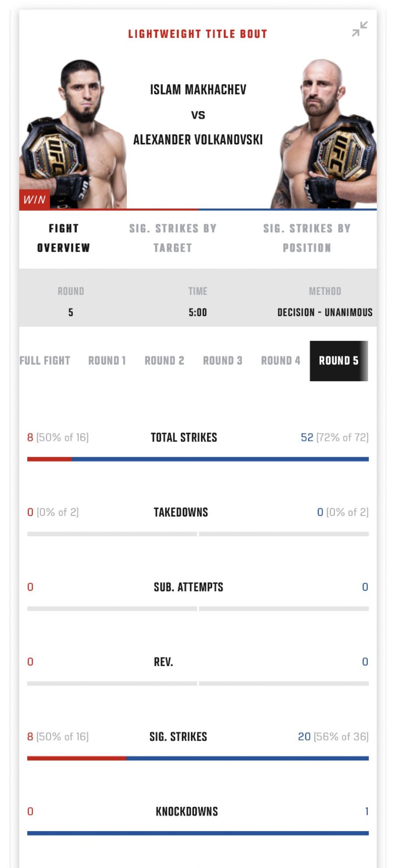Open the Fight Overview tab
This screenshot has width=395, height=868.
[64, 238]
